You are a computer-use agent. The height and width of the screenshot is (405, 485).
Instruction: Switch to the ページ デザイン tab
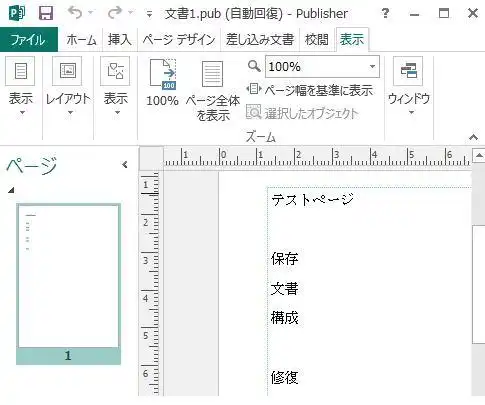point(179,40)
